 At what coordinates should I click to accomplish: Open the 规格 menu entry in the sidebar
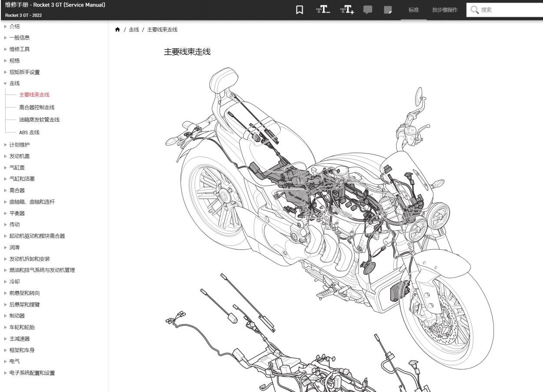[x=14, y=61]
